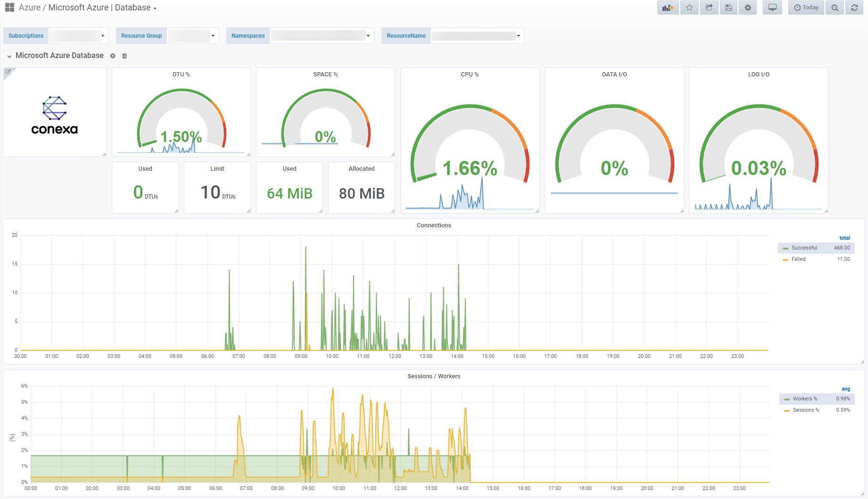Click the DATA I/O panel title
Image resolution: width=868 pixels, height=499 pixels.
[614, 75]
